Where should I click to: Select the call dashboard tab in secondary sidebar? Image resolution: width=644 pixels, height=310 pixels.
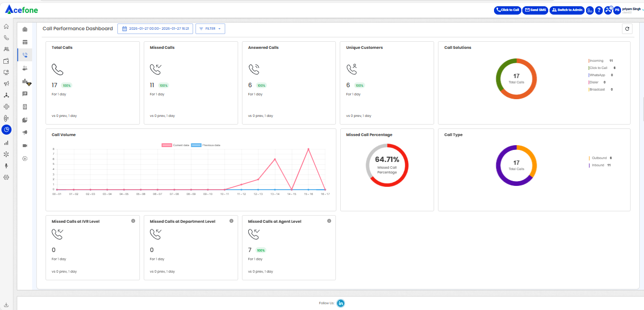click(x=25, y=55)
